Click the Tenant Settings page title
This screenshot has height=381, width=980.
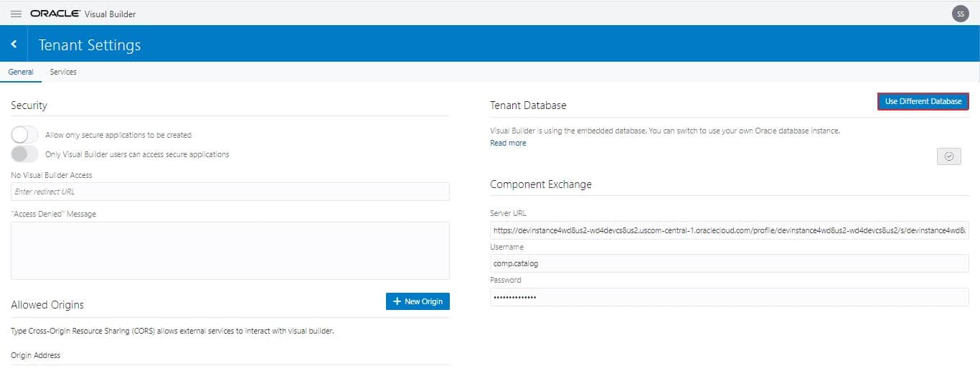[90, 45]
